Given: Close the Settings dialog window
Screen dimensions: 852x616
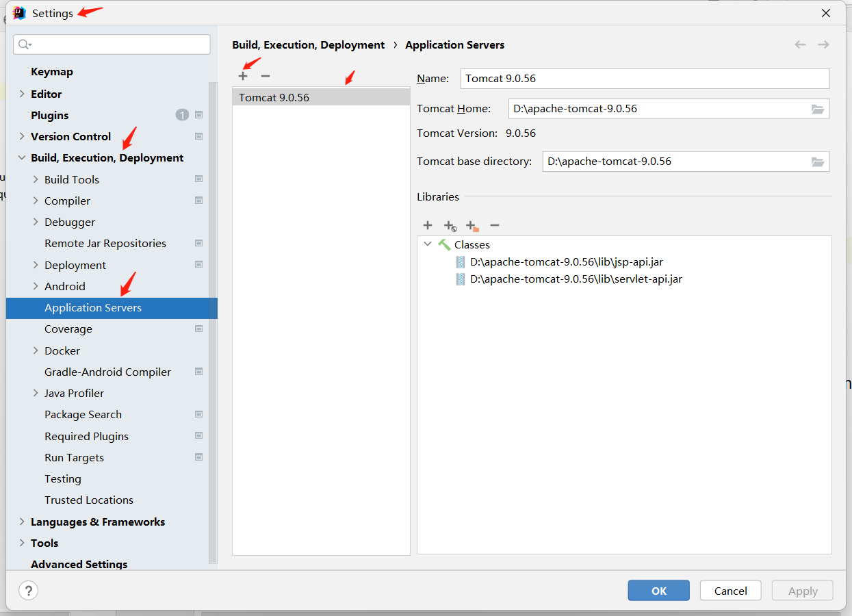Looking at the screenshot, I should 826,13.
